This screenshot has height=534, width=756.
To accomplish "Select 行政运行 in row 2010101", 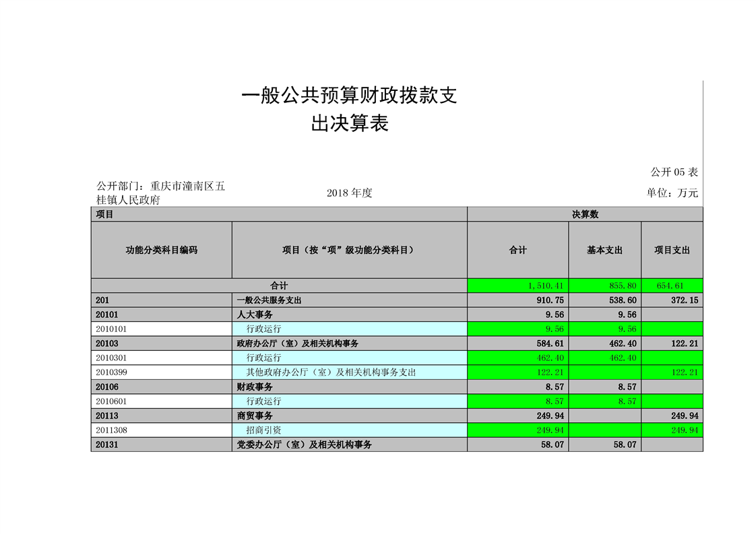I will 263,329.
